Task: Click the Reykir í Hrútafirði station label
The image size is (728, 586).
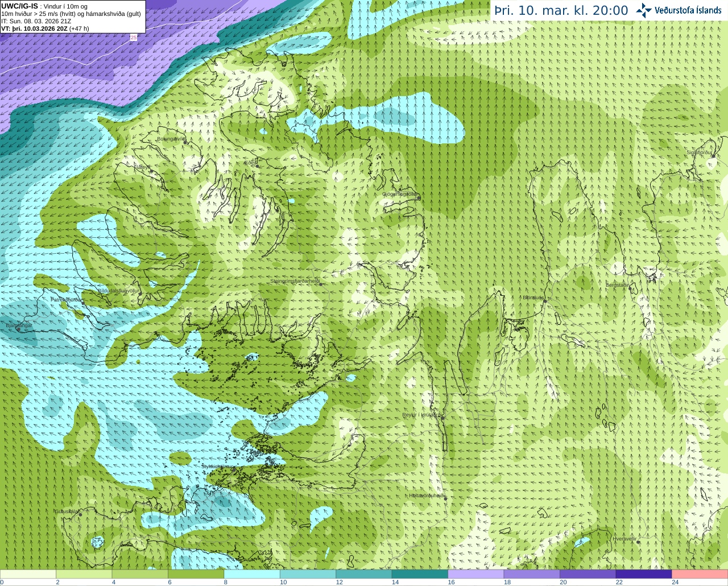Action: (x=421, y=415)
